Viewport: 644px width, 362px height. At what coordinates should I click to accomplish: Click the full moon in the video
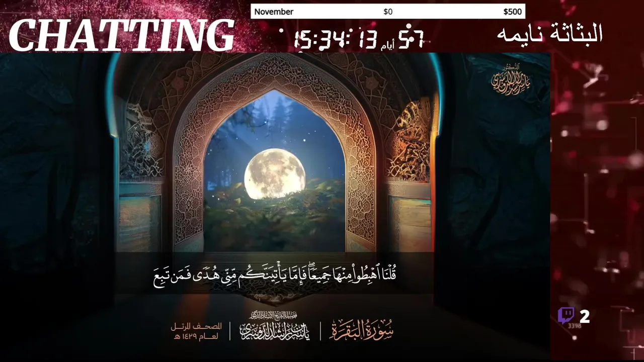[x=275, y=174]
